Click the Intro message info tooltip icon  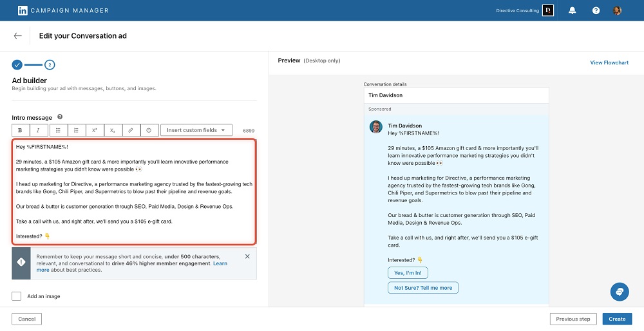click(x=60, y=117)
